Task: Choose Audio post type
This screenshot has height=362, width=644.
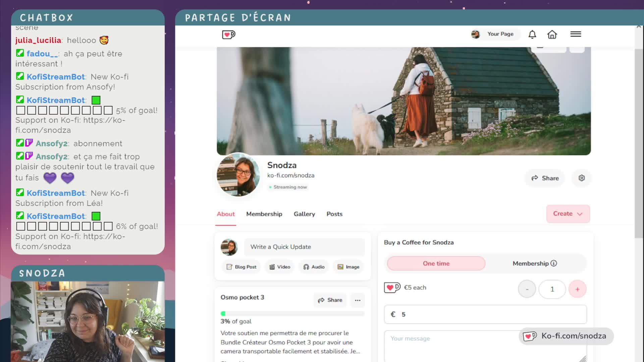Action: pos(314,267)
